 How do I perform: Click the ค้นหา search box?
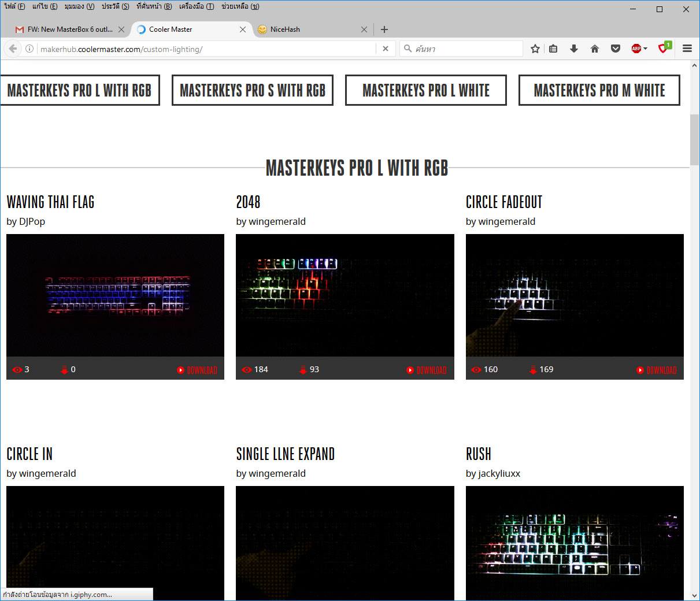[x=462, y=49]
